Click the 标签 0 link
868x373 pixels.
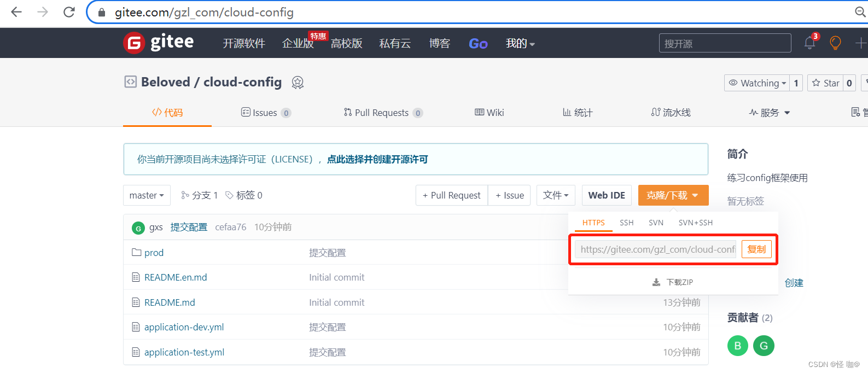point(244,195)
